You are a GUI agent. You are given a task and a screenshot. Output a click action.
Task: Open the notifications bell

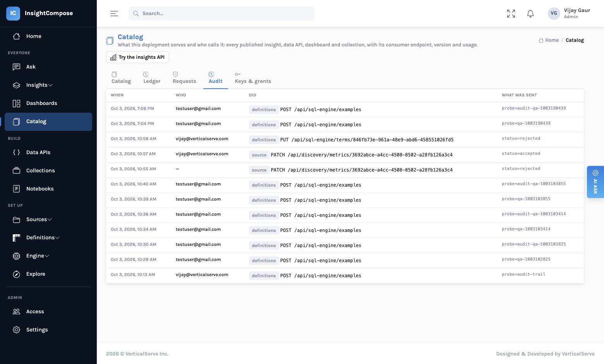click(530, 14)
